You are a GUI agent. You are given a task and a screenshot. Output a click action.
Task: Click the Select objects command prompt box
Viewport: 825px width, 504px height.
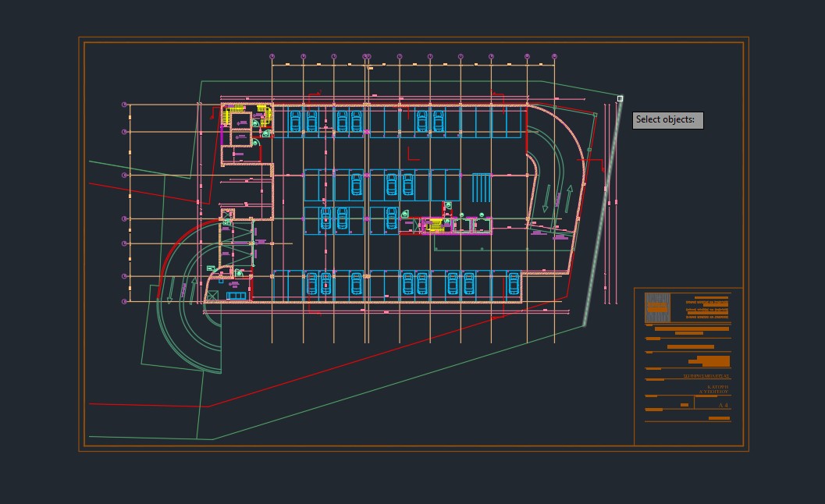point(666,119)
